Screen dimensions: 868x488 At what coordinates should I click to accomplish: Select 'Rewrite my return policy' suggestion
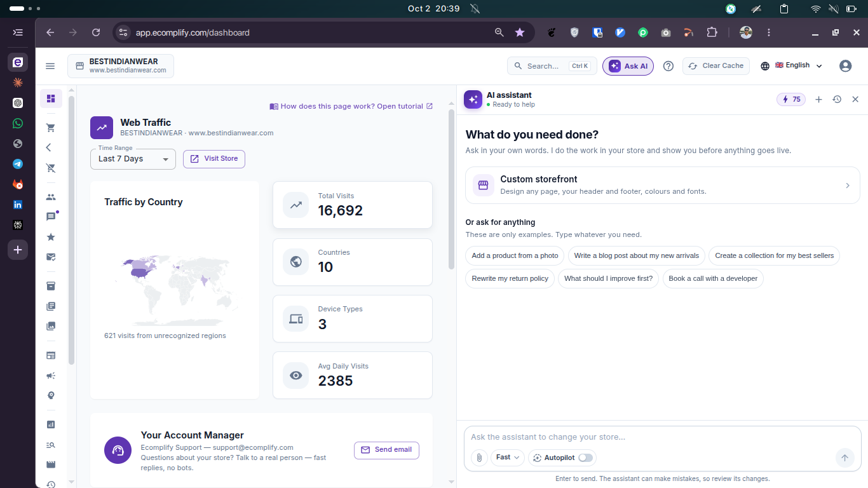510,278
